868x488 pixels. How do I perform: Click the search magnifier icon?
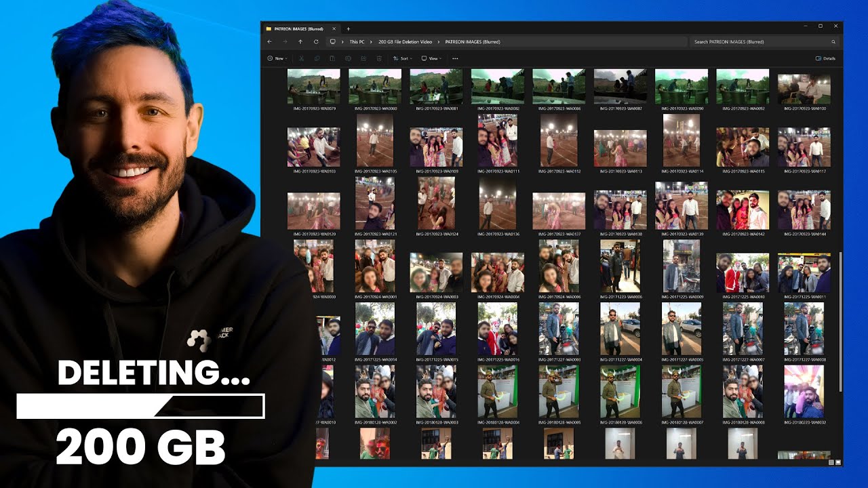pyautogui.click(x=833, y=42)
